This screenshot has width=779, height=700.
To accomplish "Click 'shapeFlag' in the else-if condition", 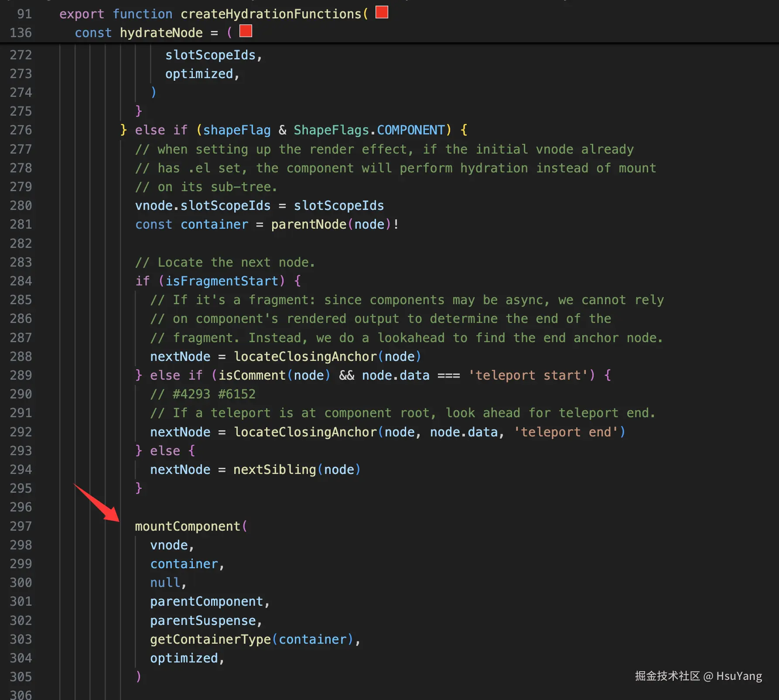I will [237, 130].
